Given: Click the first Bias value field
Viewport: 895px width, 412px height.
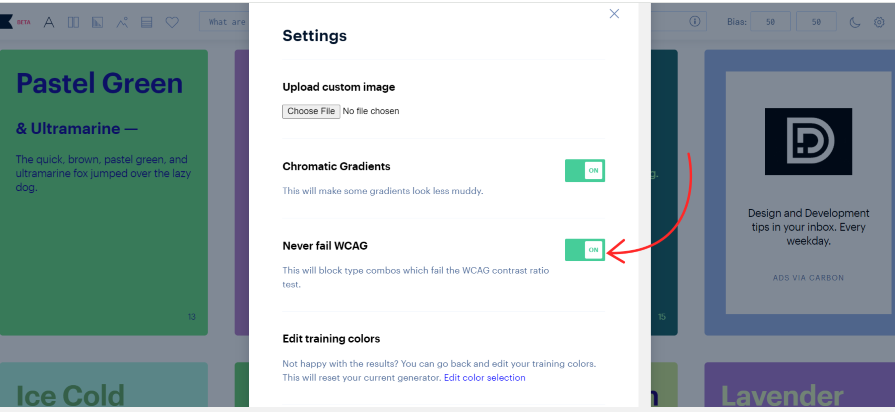Looking at the screenshot, I should (x=771, y=21).
